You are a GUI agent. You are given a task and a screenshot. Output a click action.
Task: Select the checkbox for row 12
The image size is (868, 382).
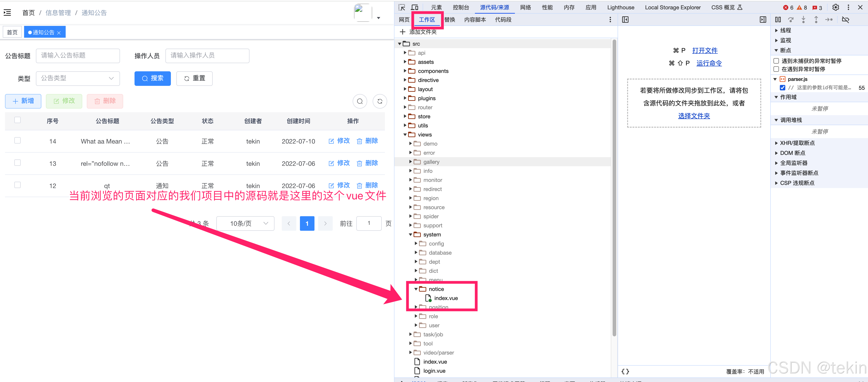tap(17, 185)
